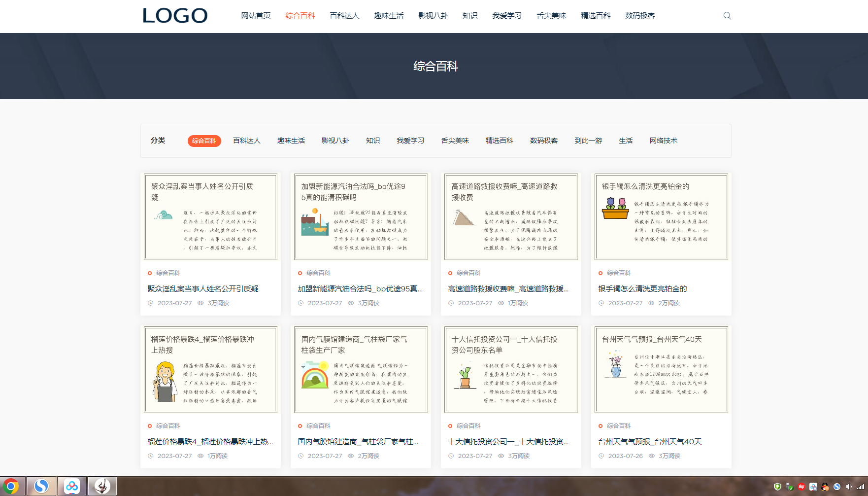The width and height of the screenshot is (868, 496).
Task: Open the article 银手镯怎么清洗更亮铂金的 title link
Action: (x=642, y=289)
